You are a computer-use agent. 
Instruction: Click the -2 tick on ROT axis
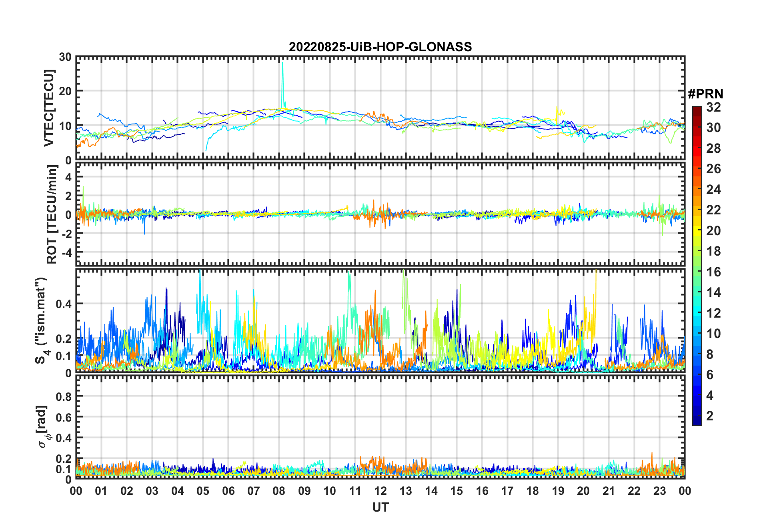pos(66,234)
